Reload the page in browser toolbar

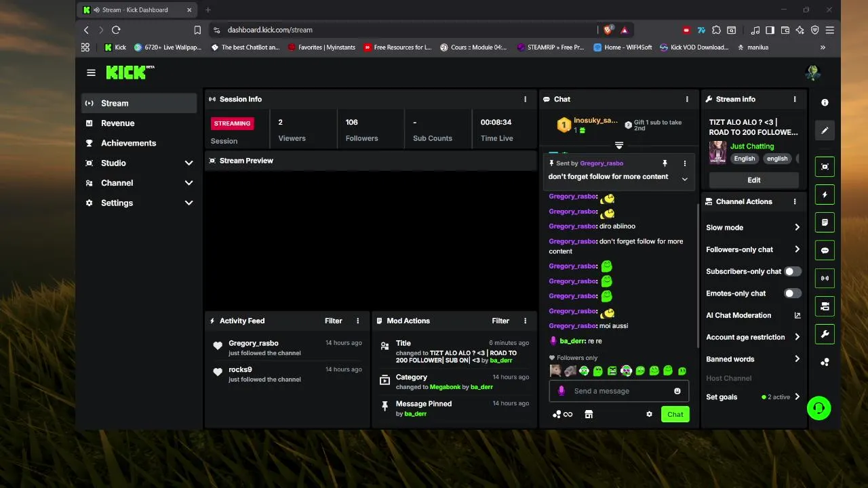(116, 30)
